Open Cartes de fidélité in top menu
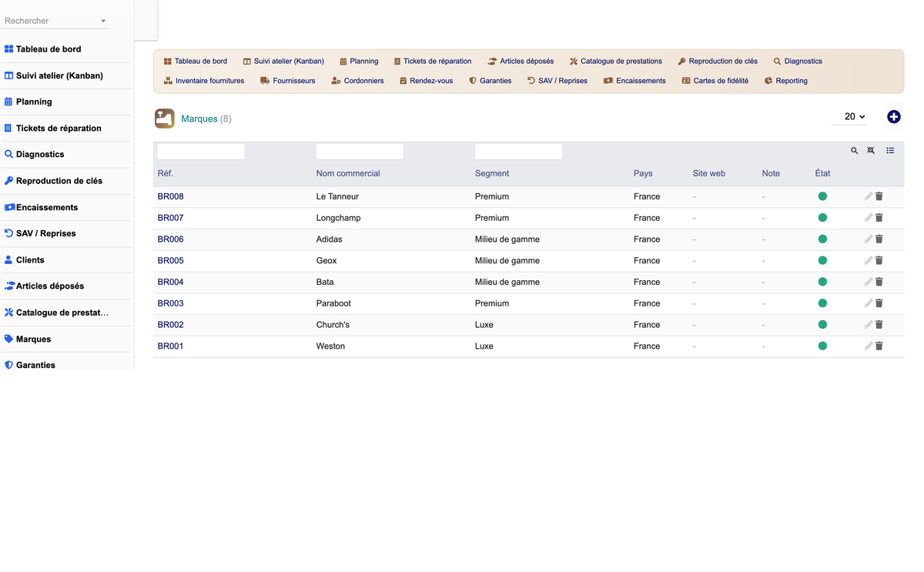924x572 pixels. [x=715, y=81]
